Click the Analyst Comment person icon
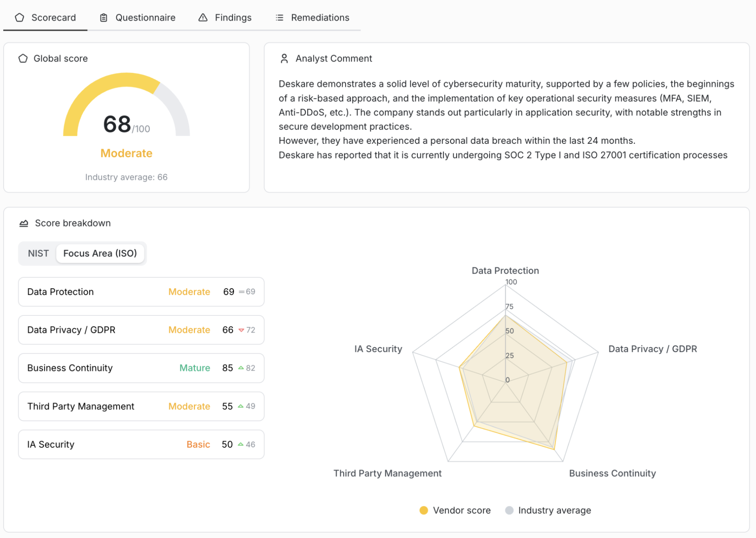The height and width of the screenshot is (538, 756). pos(284,58)
